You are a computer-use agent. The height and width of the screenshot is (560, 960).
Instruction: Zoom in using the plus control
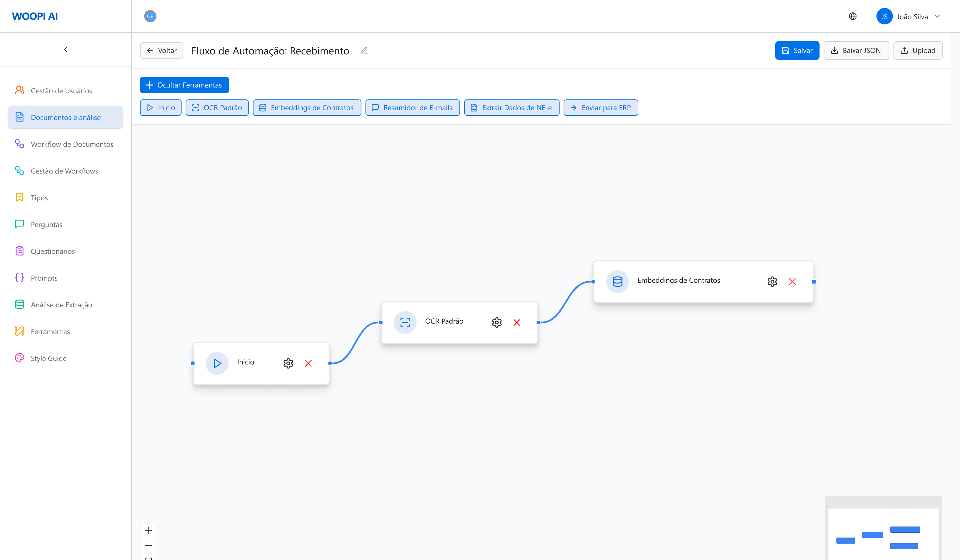[148, 530]
